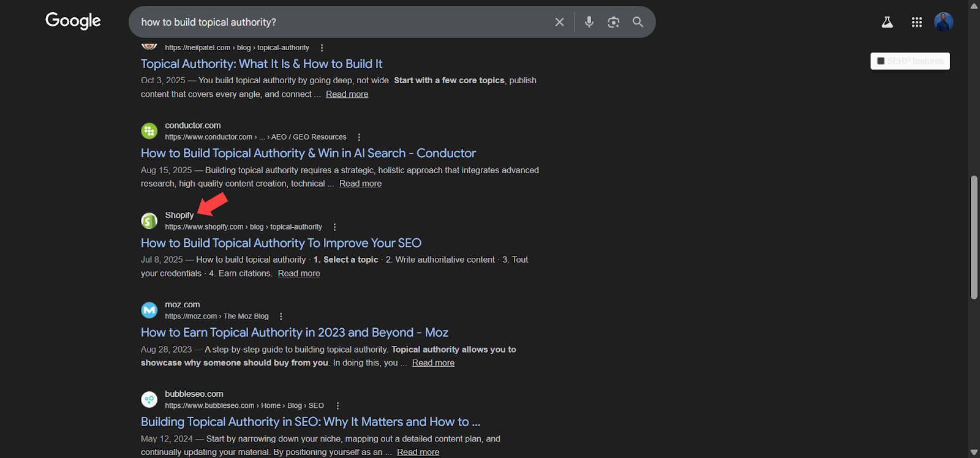Click Read more on Moz snippet
980x458 pixels.
coord(433,363)
